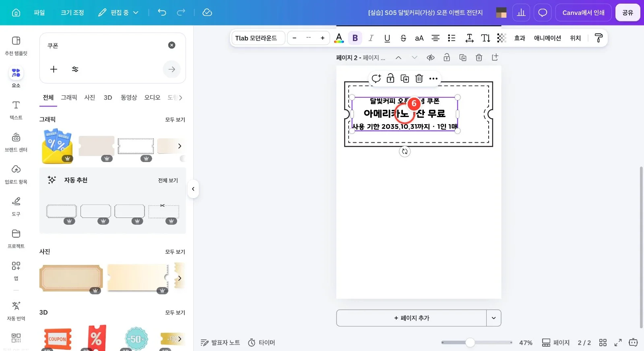
Task: Expand the add page options arrow
Action: pyautogui.click(x=494, y=318)
